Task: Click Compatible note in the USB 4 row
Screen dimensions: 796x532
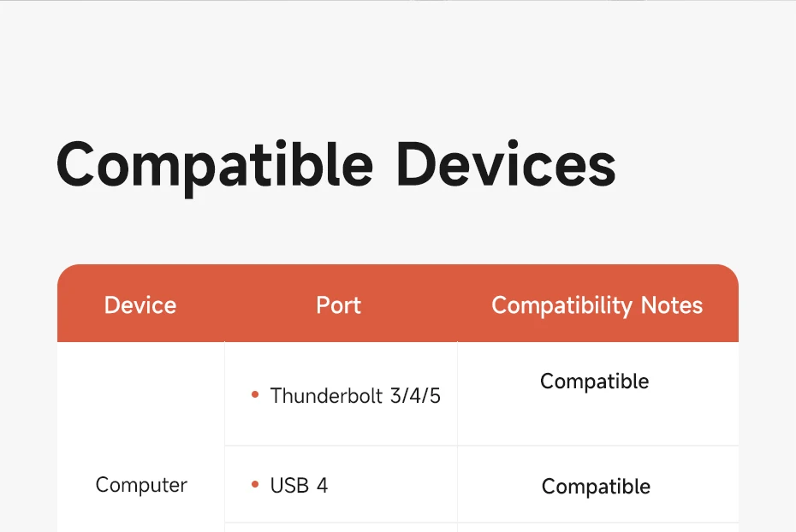Action: coord(596,487)
